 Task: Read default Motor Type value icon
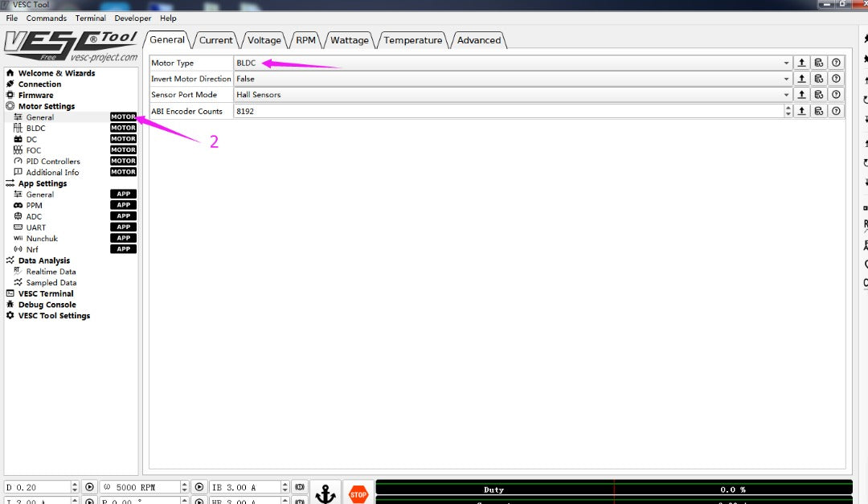pos(819,63)
